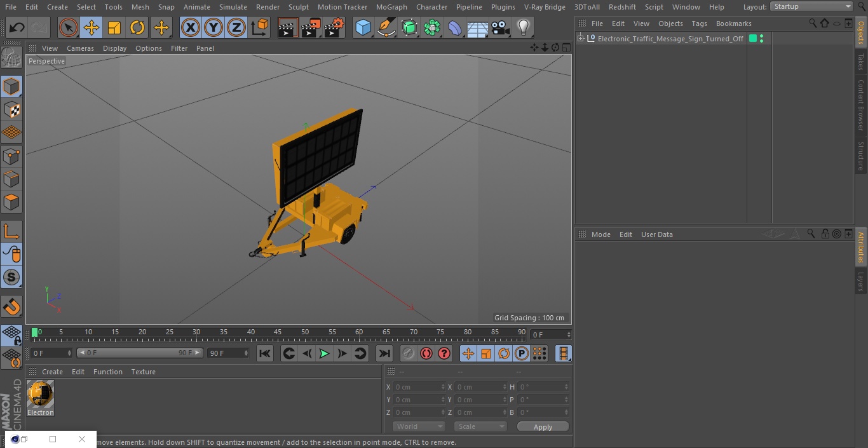Toggle object visibility dots in Object Manager
The image size is (868, 448).
tap(761, 39)
